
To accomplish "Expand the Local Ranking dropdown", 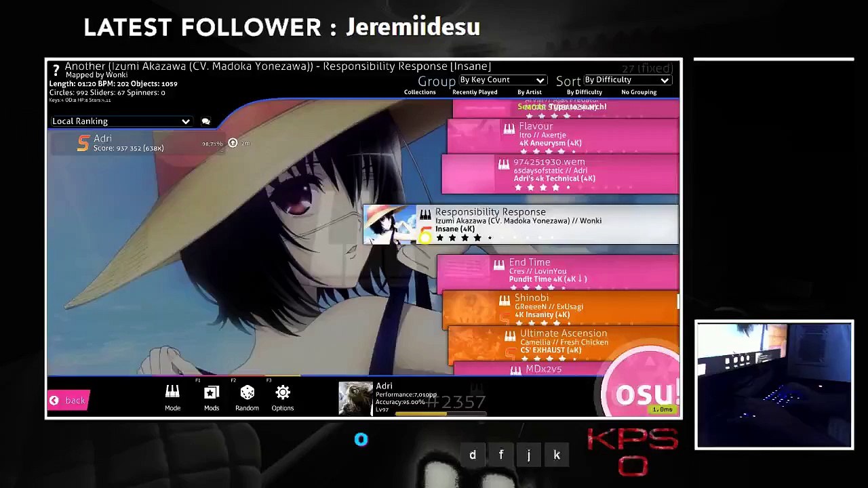I will pyautogui.click(x=121, y=121).
